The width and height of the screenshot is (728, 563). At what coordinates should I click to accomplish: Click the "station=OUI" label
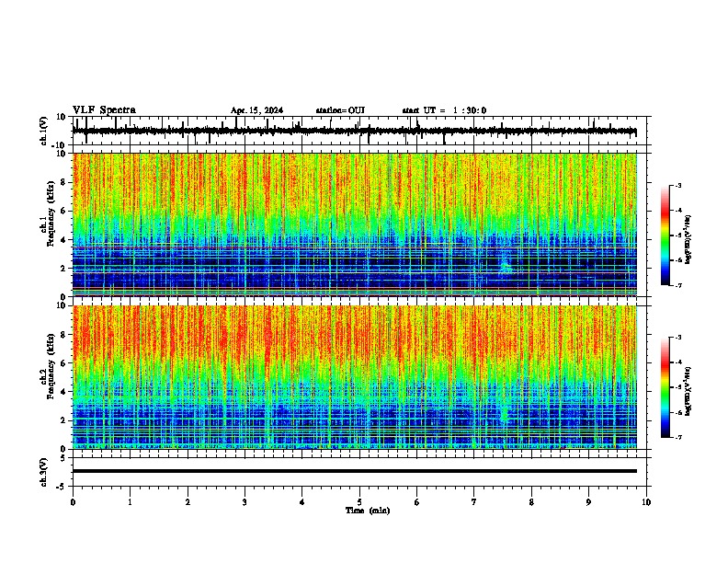click(x=340, y=110)
